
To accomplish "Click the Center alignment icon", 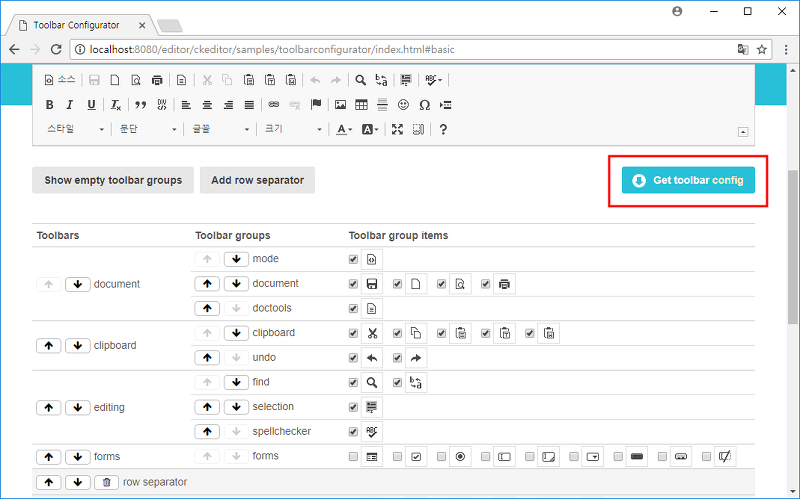I will click(207, 105).
